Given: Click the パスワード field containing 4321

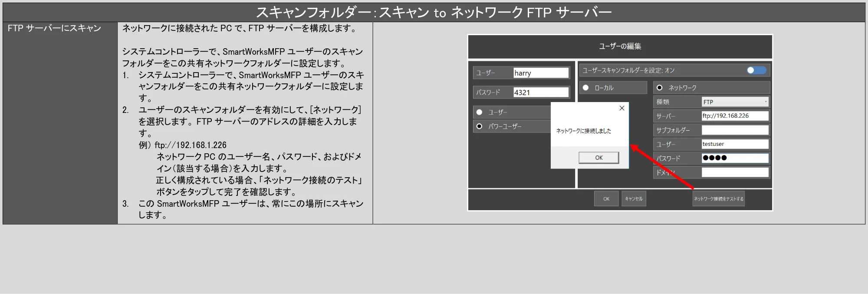Looking at the screenshot, I should (541, 92).
